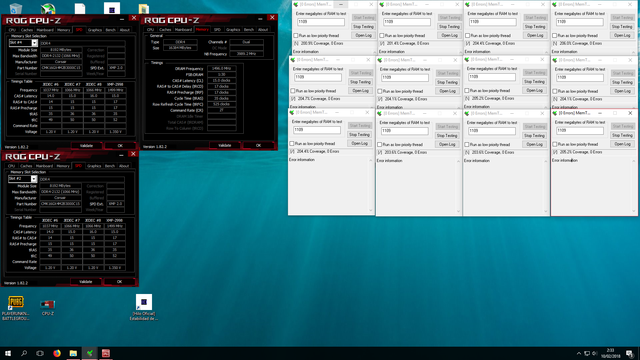Open Memory tab in Slot #2 CPU-Z window
640x360 pixels.
[x=63, y=166]
